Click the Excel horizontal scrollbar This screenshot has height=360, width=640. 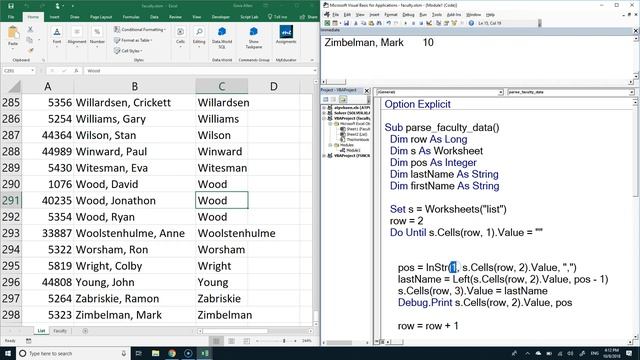coord(255,331)
